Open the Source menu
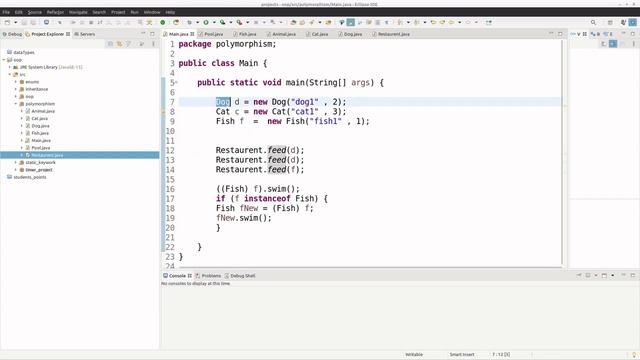Viewport: 640px width, 360px height. (35, 12)
